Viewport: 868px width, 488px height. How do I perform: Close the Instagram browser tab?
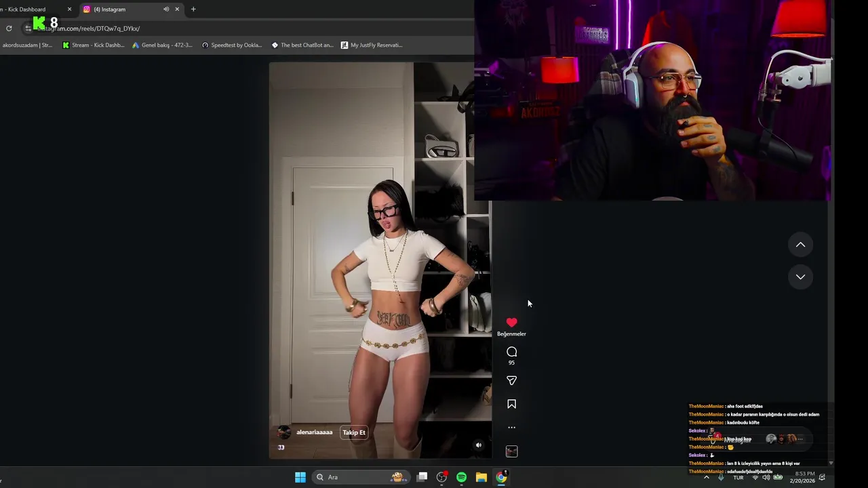[178, 9]
